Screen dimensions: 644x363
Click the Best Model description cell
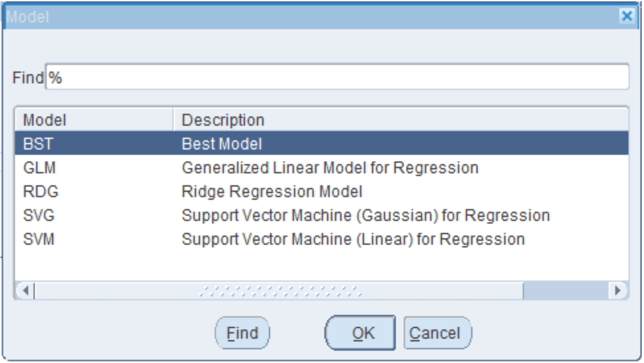click(x=222, y=144)
